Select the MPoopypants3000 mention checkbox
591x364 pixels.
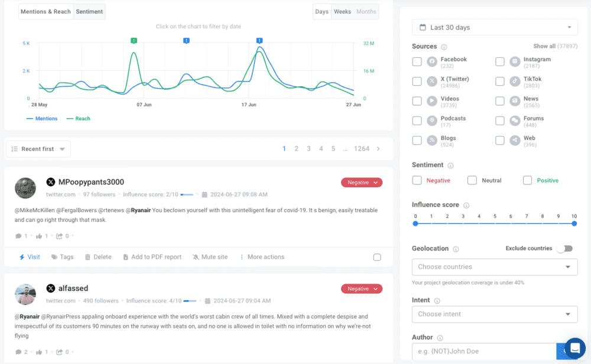click(x=377, y=257)
